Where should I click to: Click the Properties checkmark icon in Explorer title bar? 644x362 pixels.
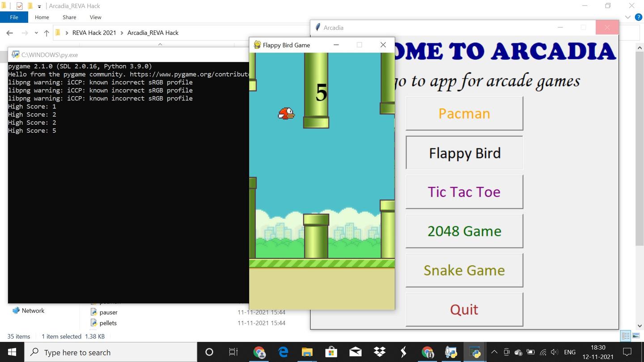click(19, 6)
